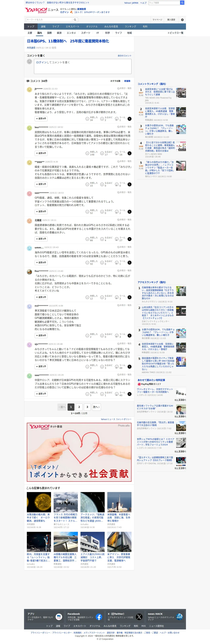Expand 返信1件 under 北極星 comment

pyautogui.click(x=41, y=239)
